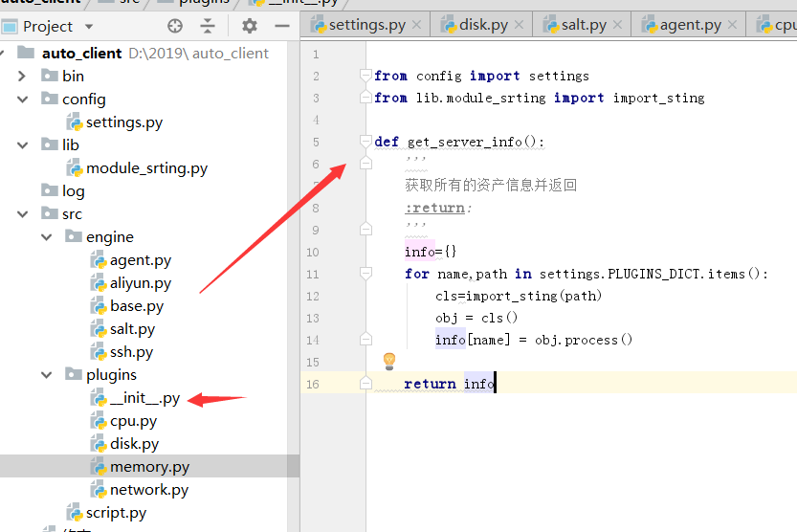Fold the docstring at line 6
Viewport: 797px width, 532px height.
(x=365, y=163)
